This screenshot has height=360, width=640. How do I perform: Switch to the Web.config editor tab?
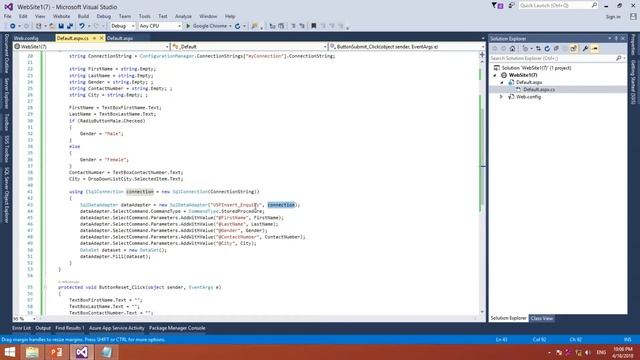click(26, 38)
